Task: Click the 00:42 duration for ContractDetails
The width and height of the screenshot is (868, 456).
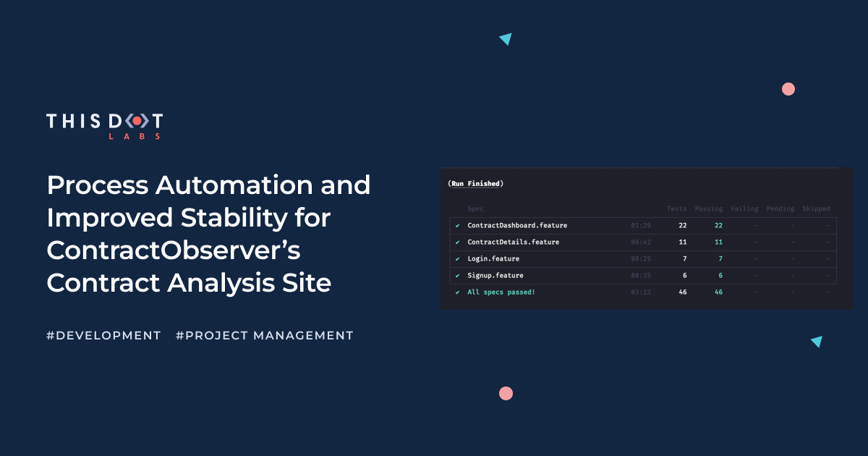Action: [x=641, y=242]
